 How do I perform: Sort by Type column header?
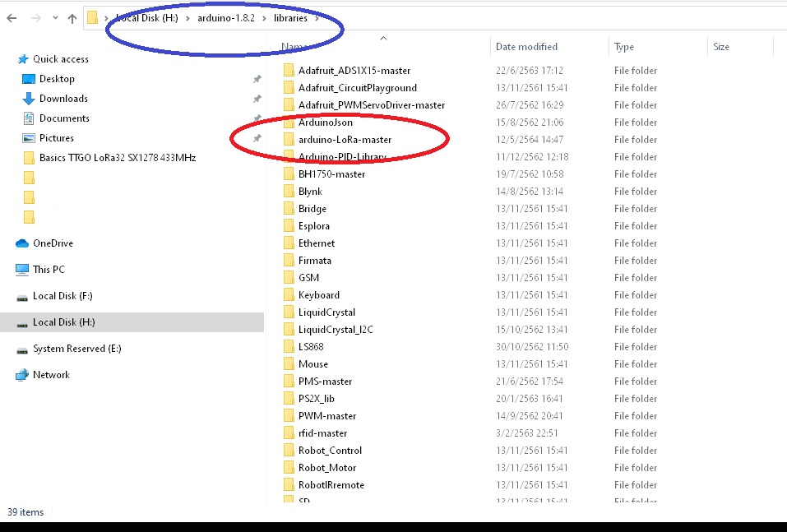click(624, 47)
